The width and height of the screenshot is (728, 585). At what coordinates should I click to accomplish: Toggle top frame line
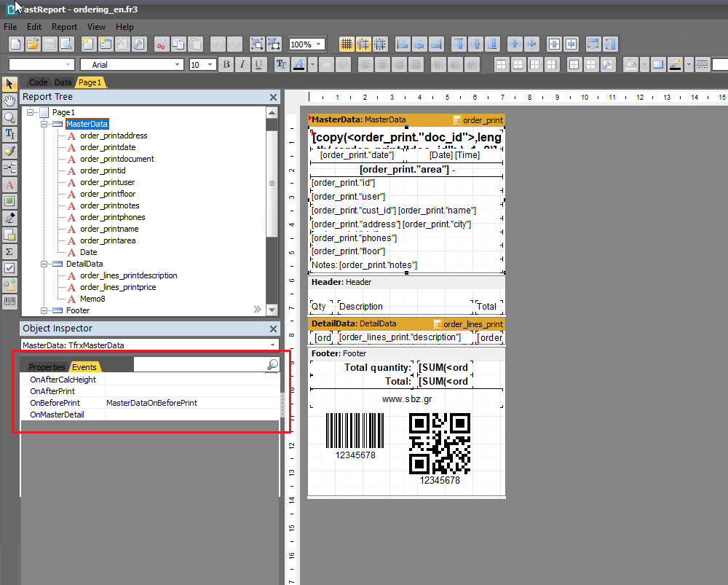click(x=502, y=65)
